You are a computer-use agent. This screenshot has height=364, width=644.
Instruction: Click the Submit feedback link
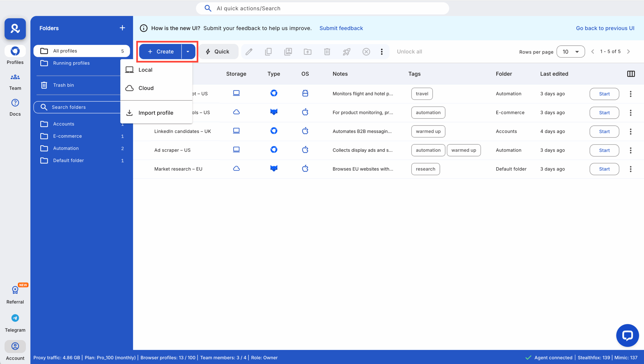[341, 28]
